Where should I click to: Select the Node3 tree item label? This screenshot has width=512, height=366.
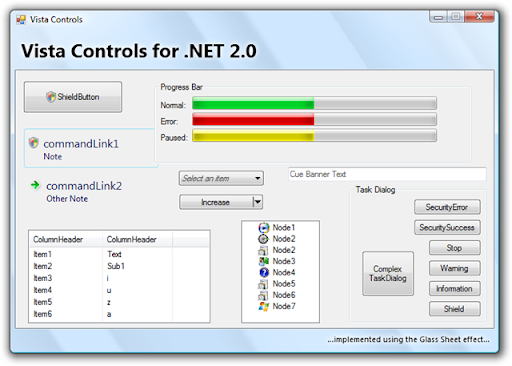point(284,261)
